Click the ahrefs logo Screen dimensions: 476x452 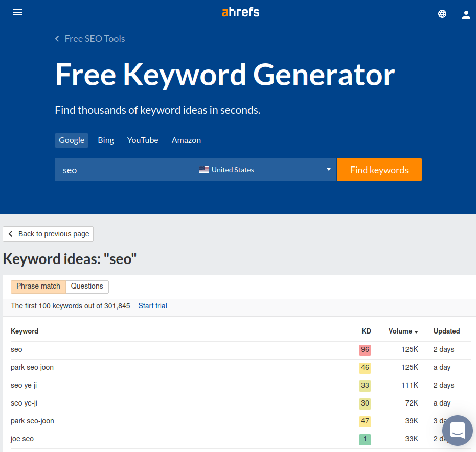point(240,12)
